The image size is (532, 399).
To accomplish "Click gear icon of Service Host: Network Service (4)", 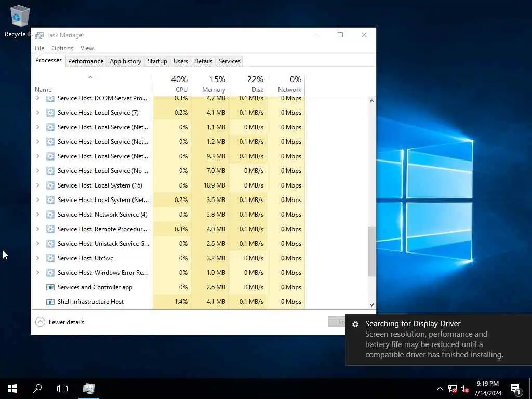I will (x=50, y=215).
